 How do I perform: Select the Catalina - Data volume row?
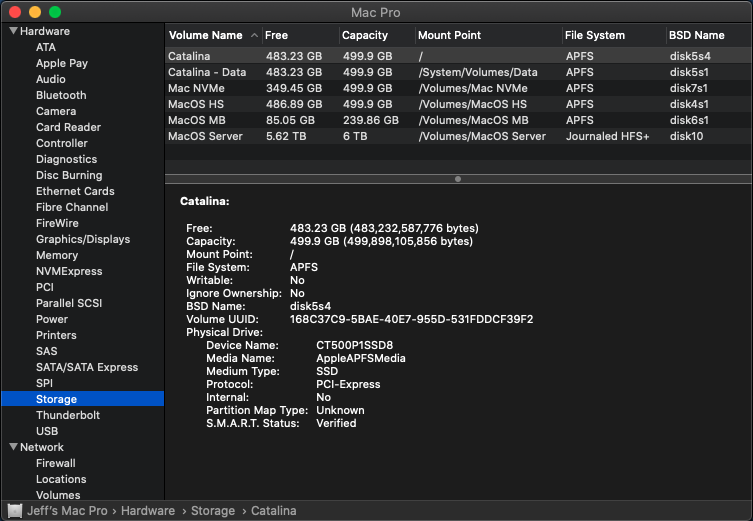(x=459, y=72)
